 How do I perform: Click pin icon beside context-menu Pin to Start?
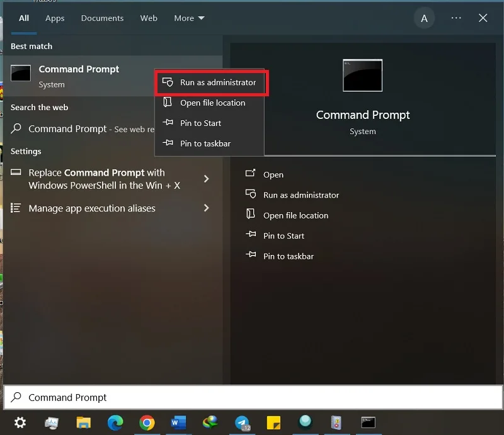(x=168, y=122)
